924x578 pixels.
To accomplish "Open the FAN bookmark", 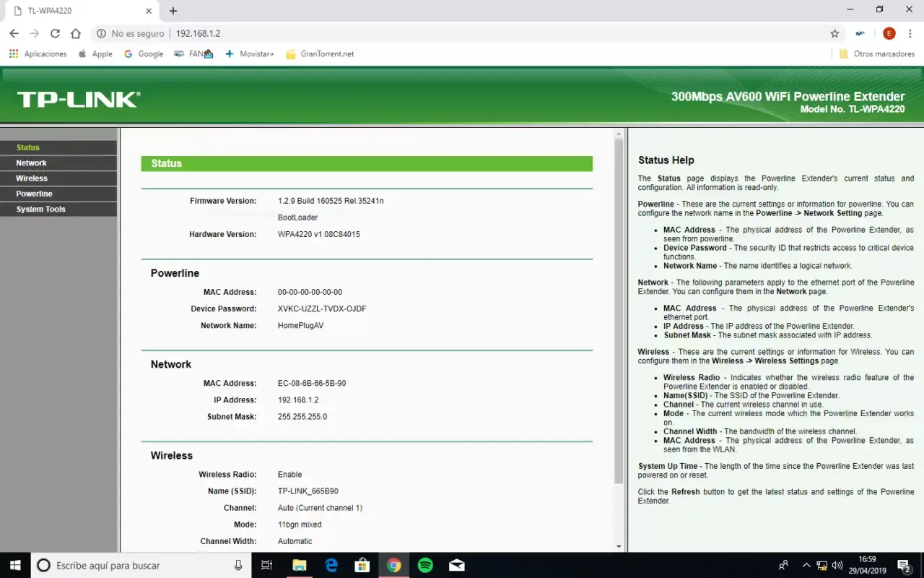I will coord(193,53).
